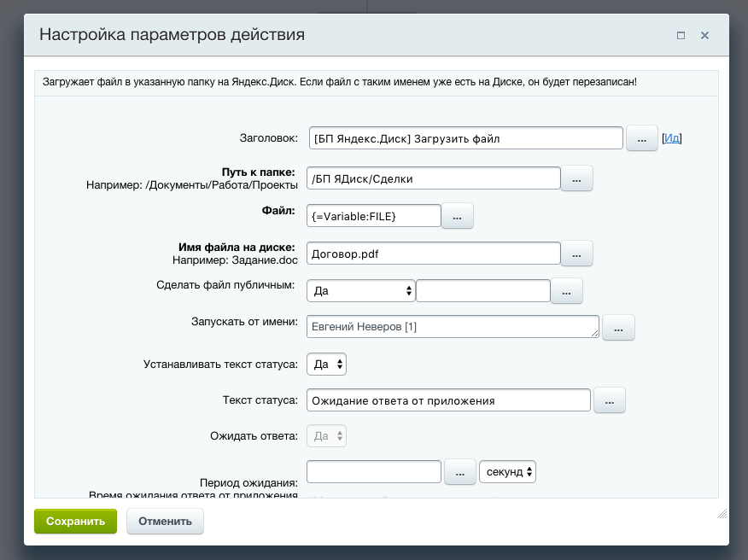Open value picker for Имя файла на диске
The image size is (748, 560).
(x=576, y=254)
